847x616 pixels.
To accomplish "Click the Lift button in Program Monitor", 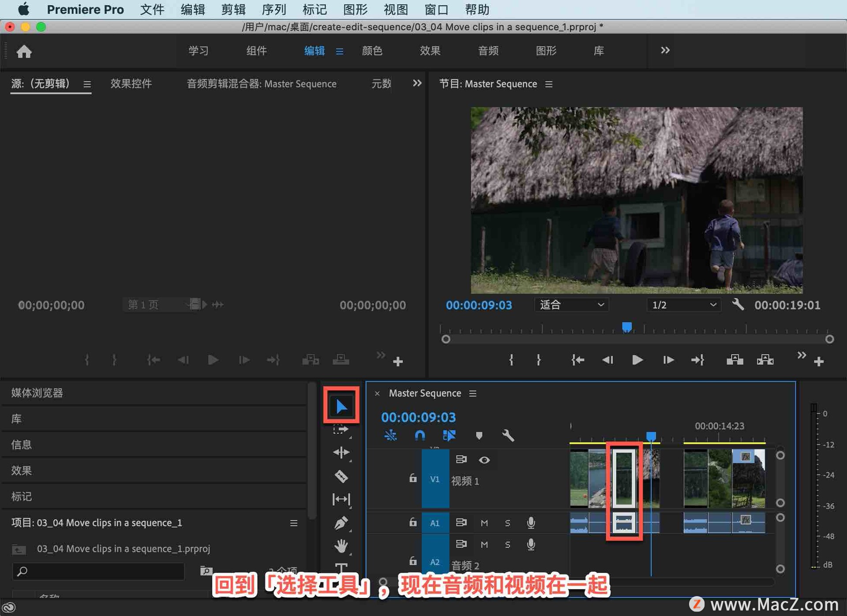I will pos(735,360).
